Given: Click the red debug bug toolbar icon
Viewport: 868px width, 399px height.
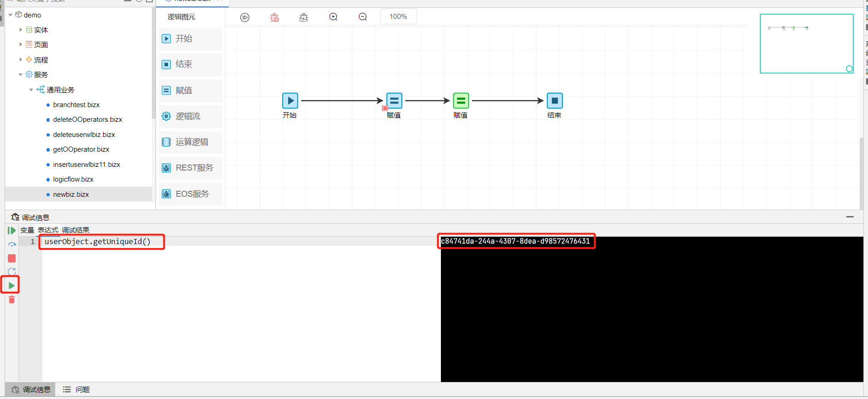Looking at the screenshot, I should (x=274, y=17).
